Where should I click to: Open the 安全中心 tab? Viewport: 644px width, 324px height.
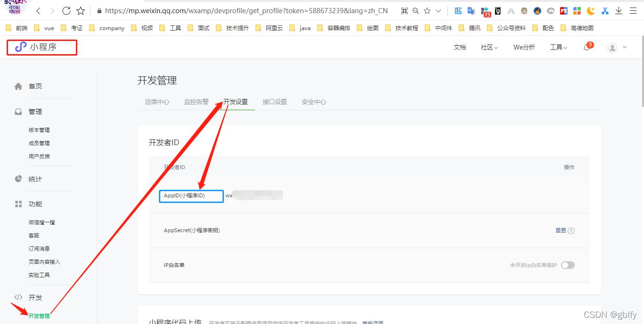pyautogui.click(x=314, y=102)
